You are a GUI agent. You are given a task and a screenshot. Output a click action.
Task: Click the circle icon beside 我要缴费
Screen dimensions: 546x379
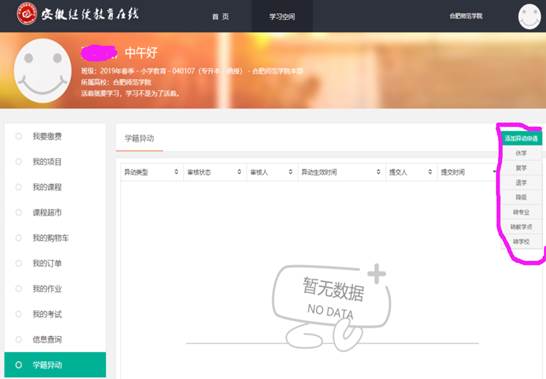(x=19, y=136)
